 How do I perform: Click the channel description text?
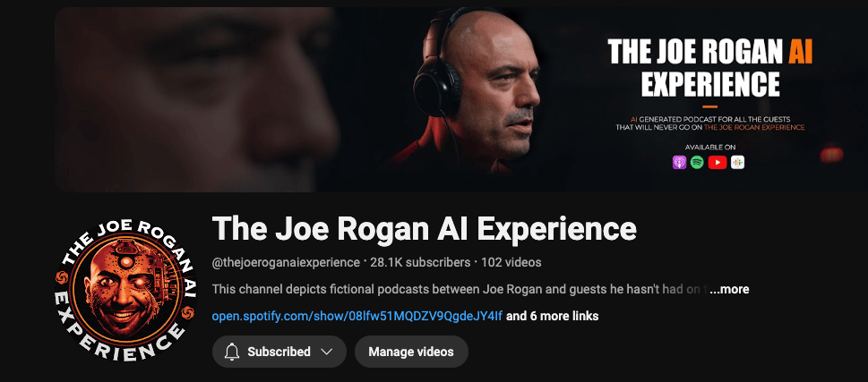pos(460,290)
